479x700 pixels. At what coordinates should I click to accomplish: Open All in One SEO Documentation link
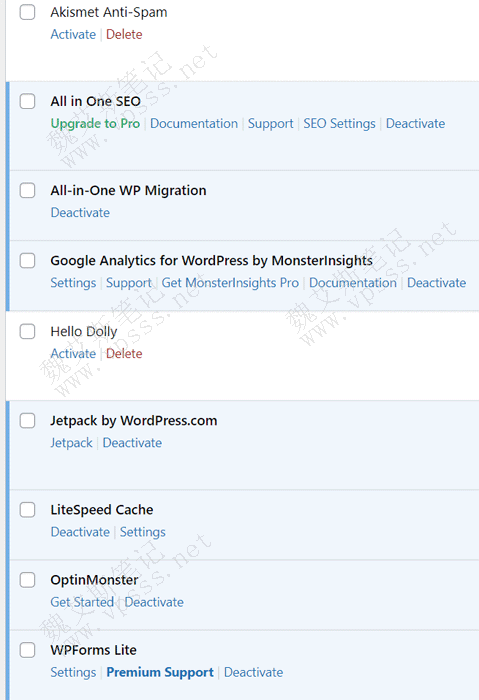click(x=194, y=124)
